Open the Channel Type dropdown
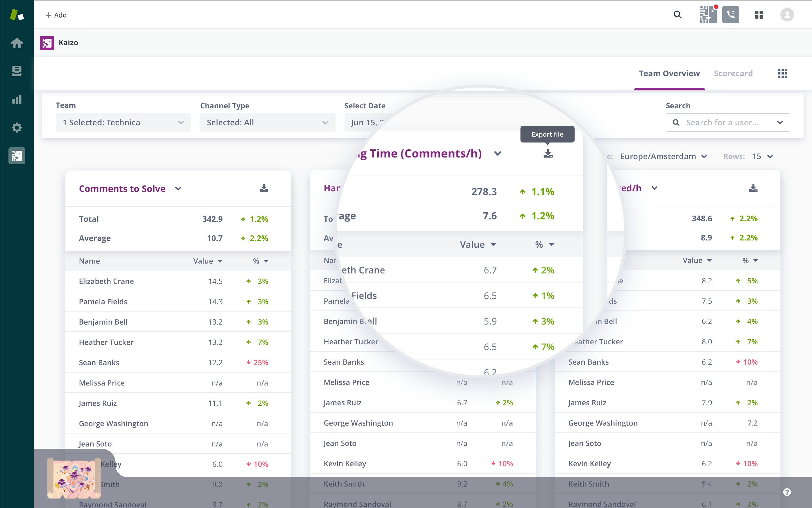Screen dimensions: 812x508 267,122
